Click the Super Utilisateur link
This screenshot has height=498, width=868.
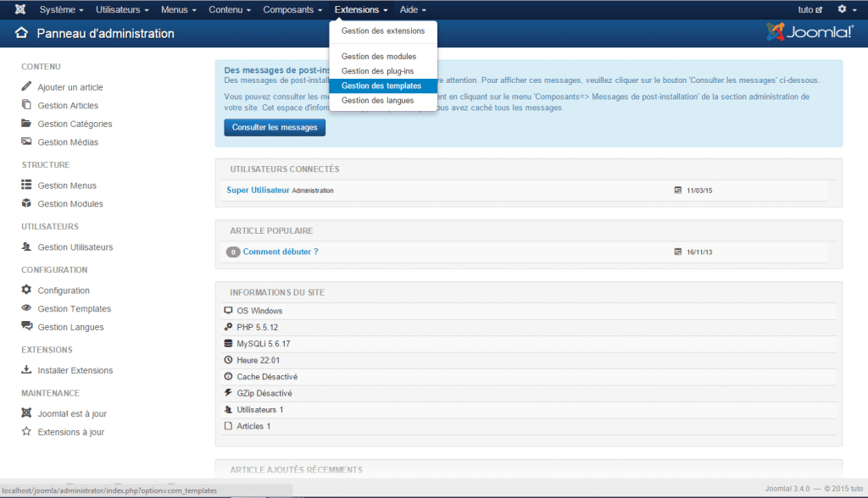258,190
